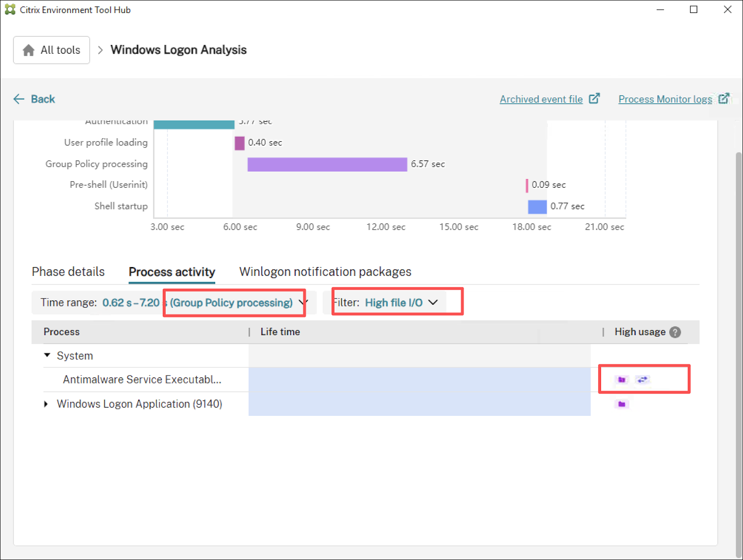The width and height of the screenshot is (743, 560).
Task: Collapse the System process group
Action: point(47,356)
